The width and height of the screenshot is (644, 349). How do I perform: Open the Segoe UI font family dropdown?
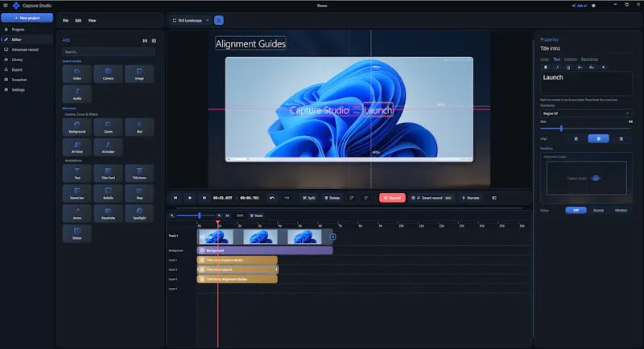click(x=586, y=113)
